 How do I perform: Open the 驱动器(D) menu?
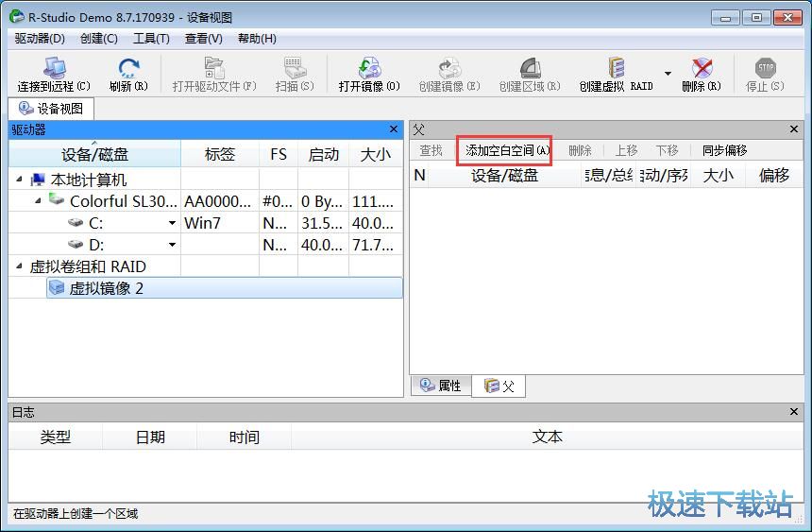coord(40,39)
